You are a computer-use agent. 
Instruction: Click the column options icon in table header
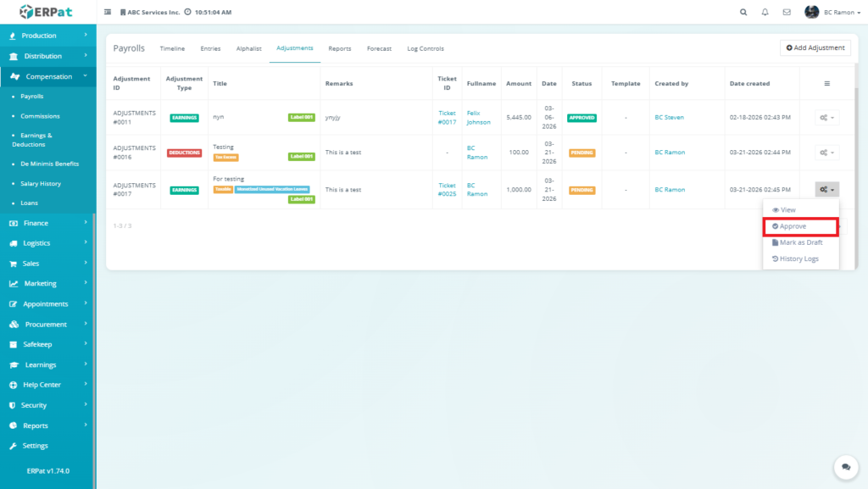click(x=826, y=83)
